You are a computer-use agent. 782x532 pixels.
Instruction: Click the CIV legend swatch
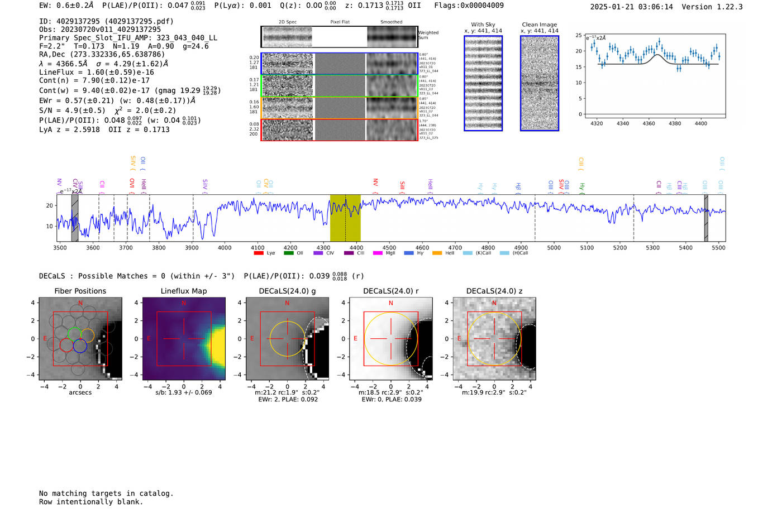[318, 253]
